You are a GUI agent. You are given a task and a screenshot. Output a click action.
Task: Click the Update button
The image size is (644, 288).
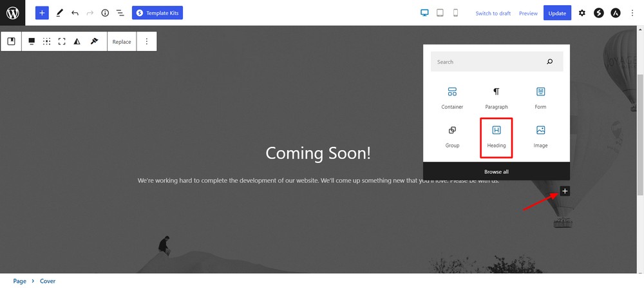(x=557, y=13)
